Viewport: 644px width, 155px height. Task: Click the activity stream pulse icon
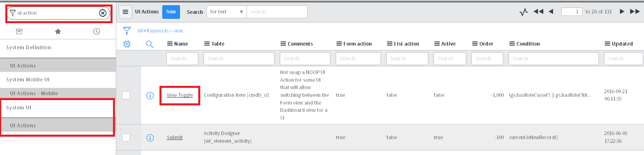tap(524, 12)
